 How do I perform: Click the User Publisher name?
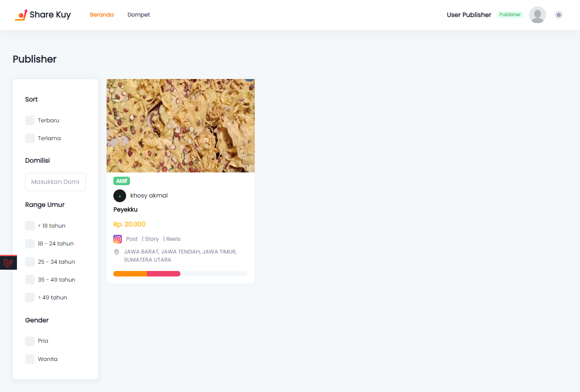[469, 15]
